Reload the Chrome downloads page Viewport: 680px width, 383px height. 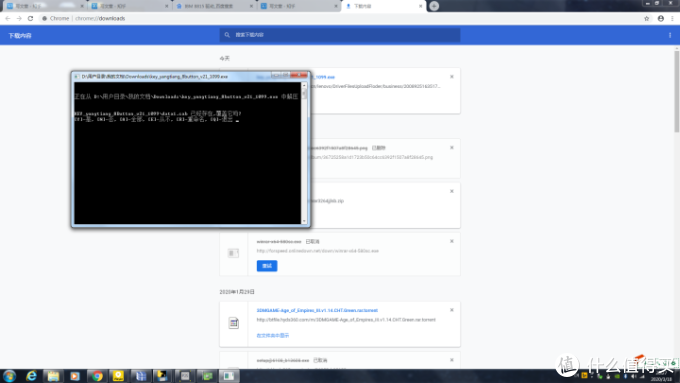tap(30, 18)
